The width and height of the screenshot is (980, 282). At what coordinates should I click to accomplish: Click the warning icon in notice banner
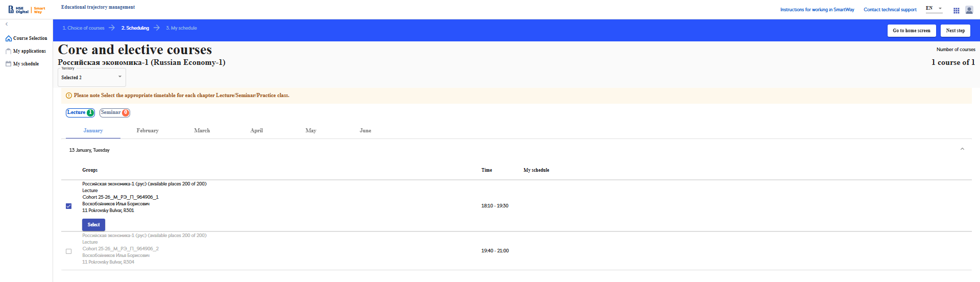69,96
